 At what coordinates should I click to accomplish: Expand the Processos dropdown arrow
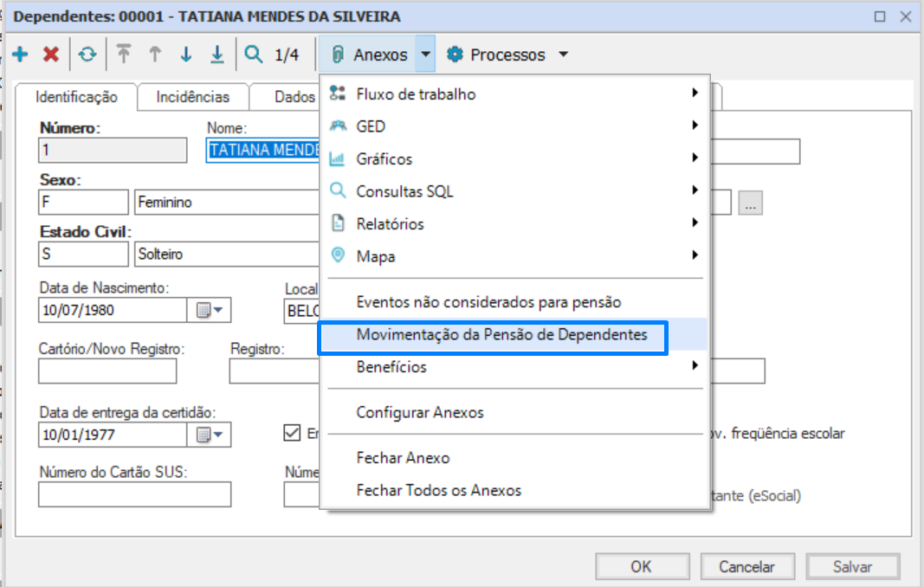(x=564, y=55)
